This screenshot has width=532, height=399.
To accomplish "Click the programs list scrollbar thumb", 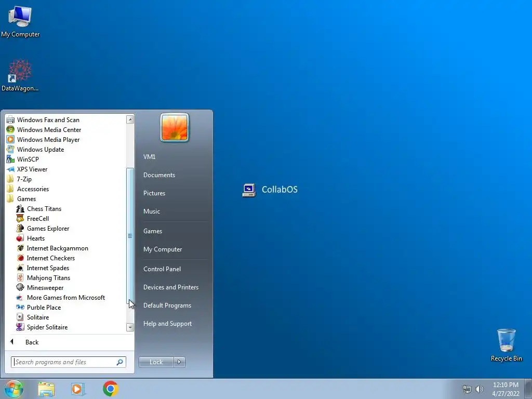I will click(x=130, y=235).
